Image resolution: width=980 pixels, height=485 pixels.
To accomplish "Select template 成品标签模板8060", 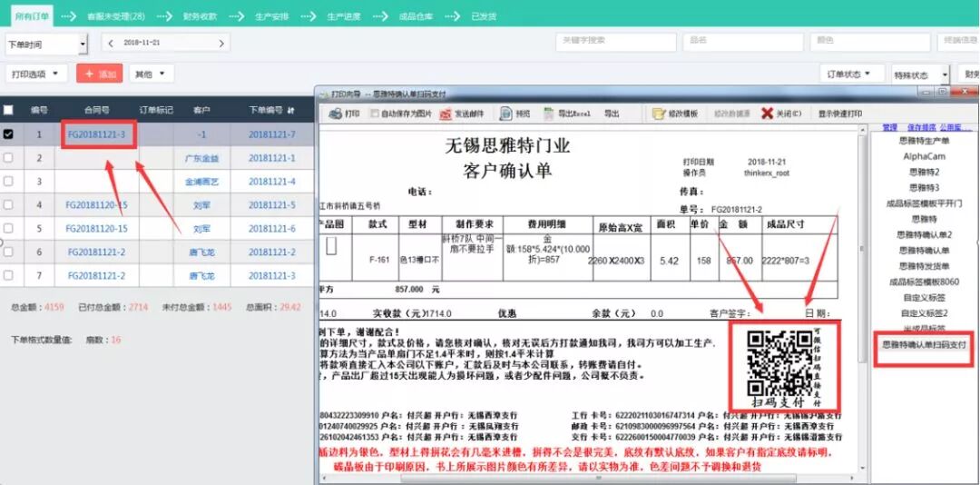I will (x=924, y=282).
